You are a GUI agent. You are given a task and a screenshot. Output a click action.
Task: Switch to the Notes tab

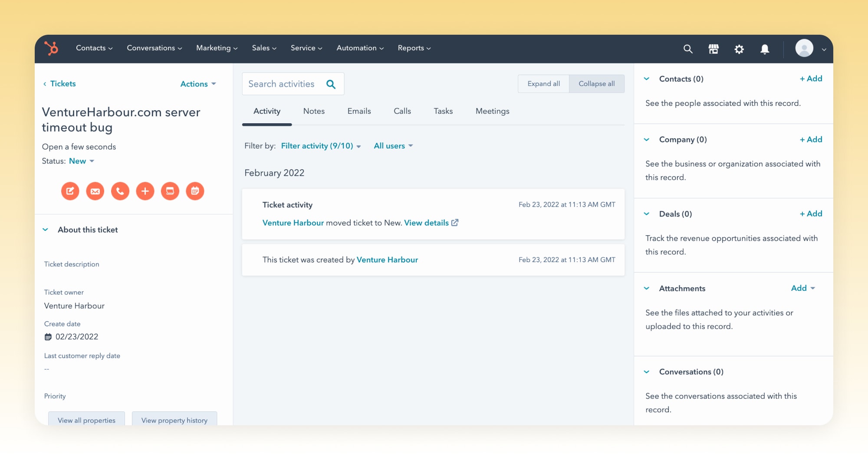[314, 111]
